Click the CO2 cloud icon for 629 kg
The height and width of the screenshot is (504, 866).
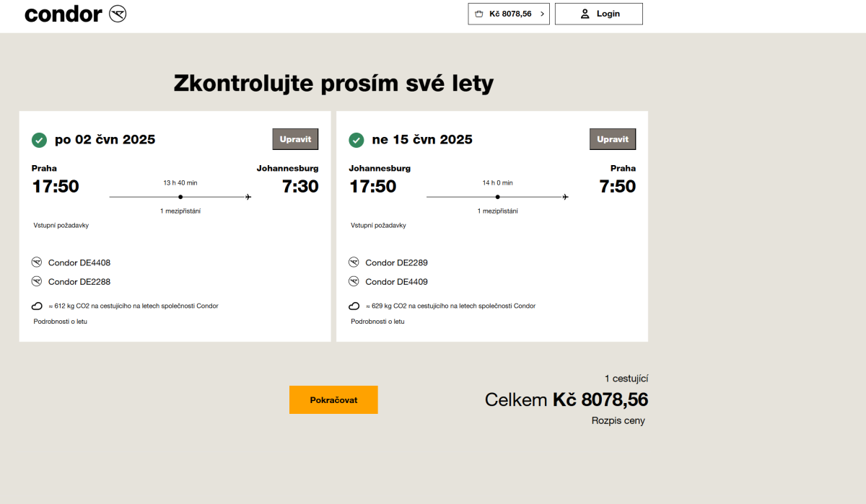[x=354, y=306]
